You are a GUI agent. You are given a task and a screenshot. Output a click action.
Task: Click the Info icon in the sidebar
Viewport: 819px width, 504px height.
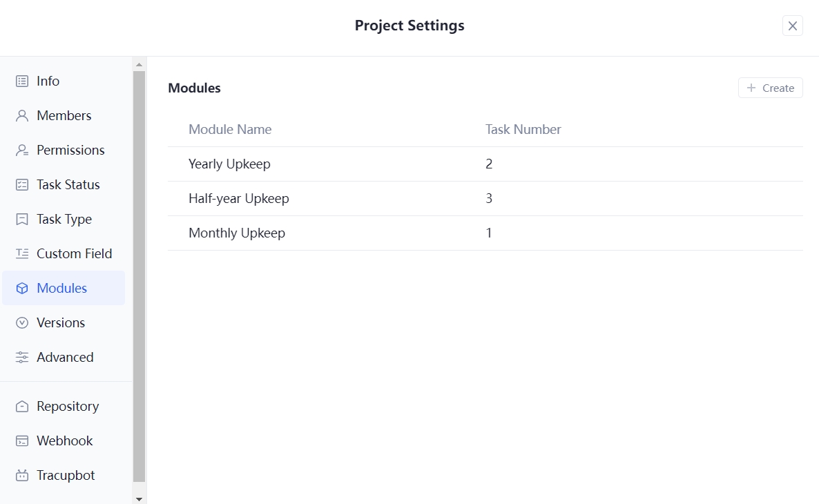pyautogui.click(x=21, y=81)
